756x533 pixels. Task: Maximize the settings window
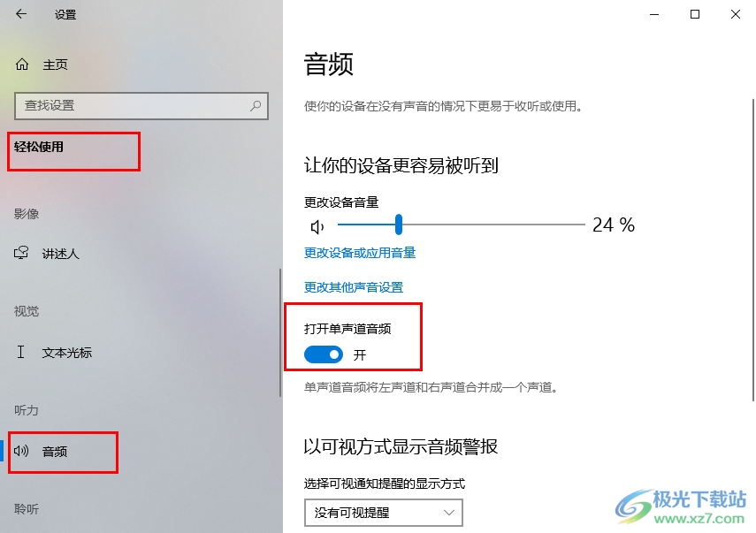click(x=695, y=14)
